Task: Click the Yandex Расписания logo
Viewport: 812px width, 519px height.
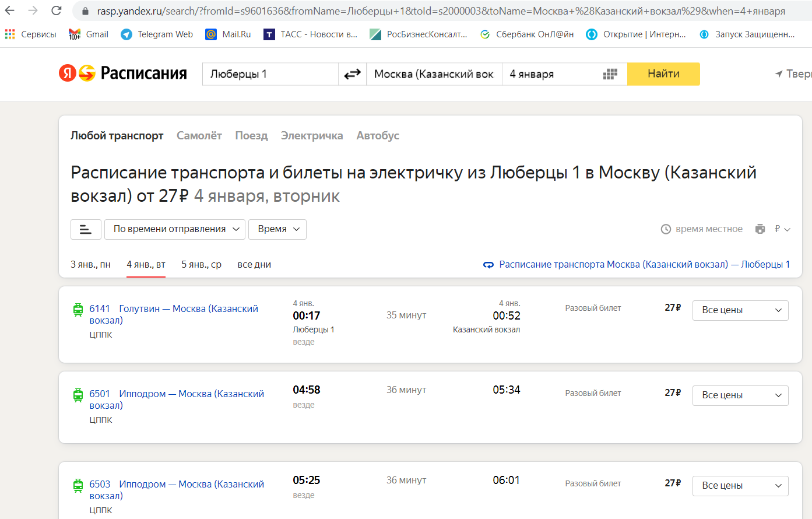Action: [123, 73]
